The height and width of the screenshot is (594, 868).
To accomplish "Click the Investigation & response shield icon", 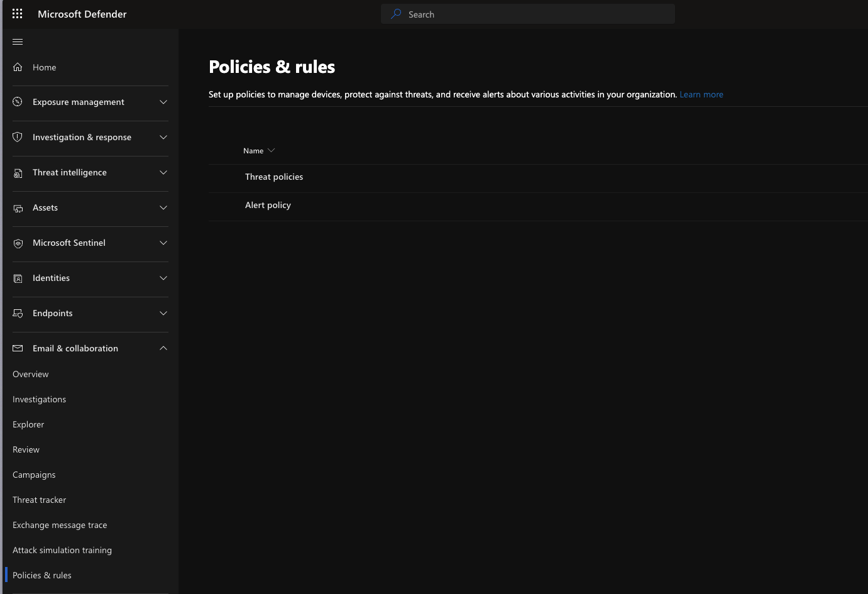I will pyautogui.click(x=18, y=137).
